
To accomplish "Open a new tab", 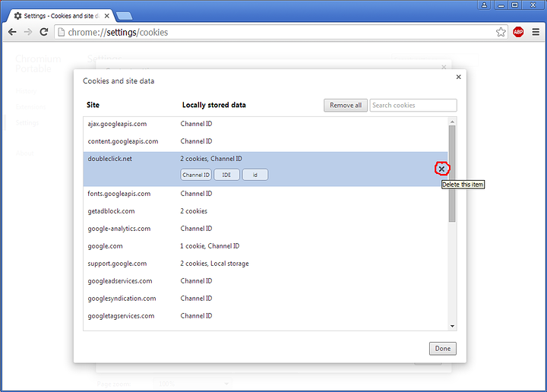I will 125,16.
